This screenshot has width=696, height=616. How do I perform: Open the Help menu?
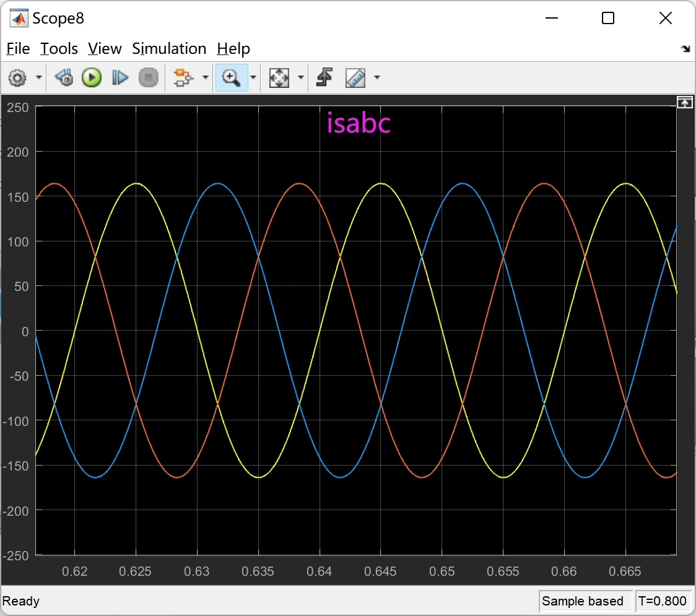point(233,48)
